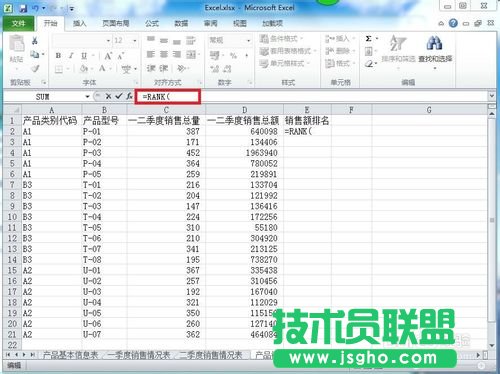Expand the number format 常规 dropdown
The image size is (500, 374).
(248, 41)
